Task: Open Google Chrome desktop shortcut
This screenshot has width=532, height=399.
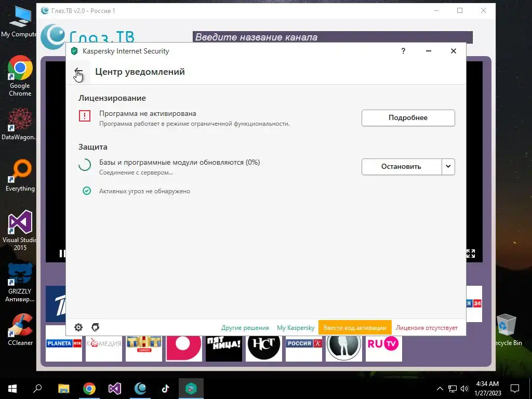Action: (x=20, y=76)
